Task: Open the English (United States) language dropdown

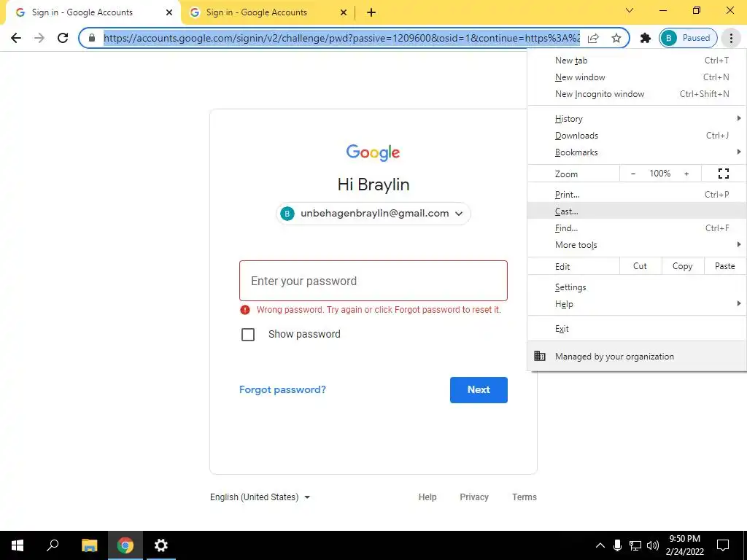Action: coord(260,497)
